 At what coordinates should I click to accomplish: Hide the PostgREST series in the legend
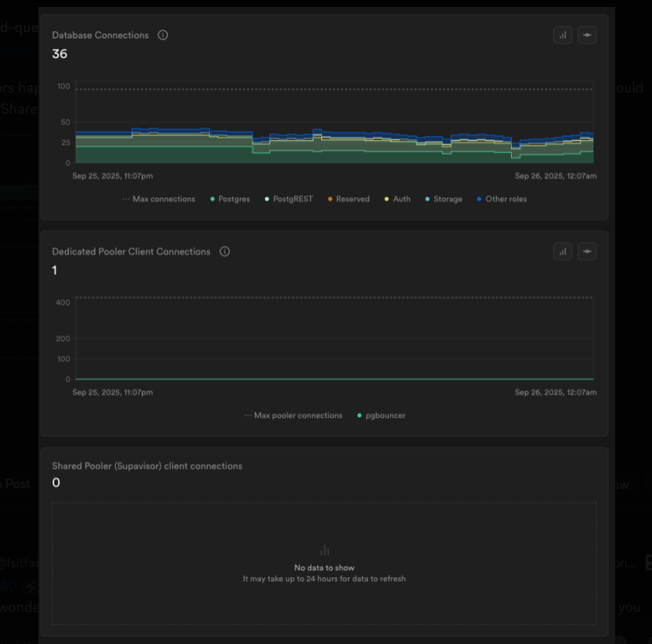pos(292,199)
